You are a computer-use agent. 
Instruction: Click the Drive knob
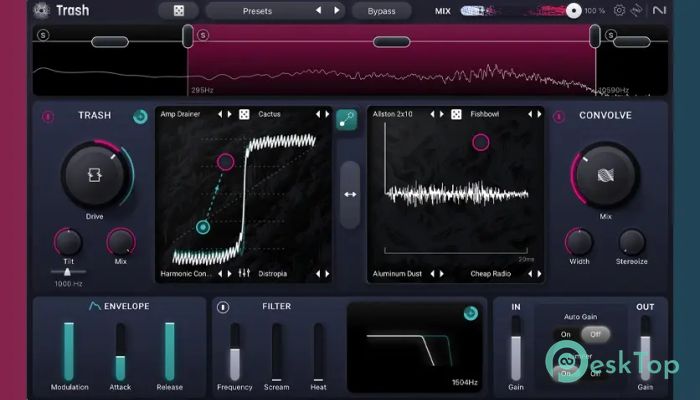[92, 175]
